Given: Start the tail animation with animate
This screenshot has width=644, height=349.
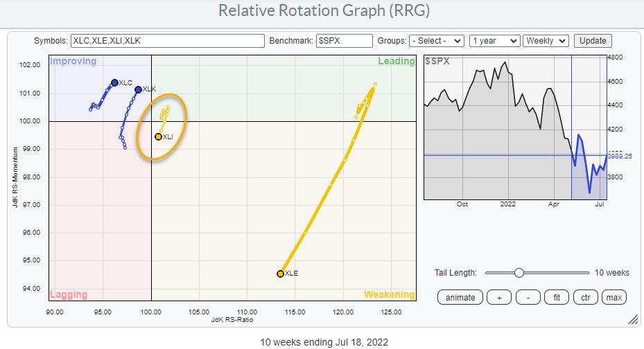Looking at the screenshot, I should (460, 297).
